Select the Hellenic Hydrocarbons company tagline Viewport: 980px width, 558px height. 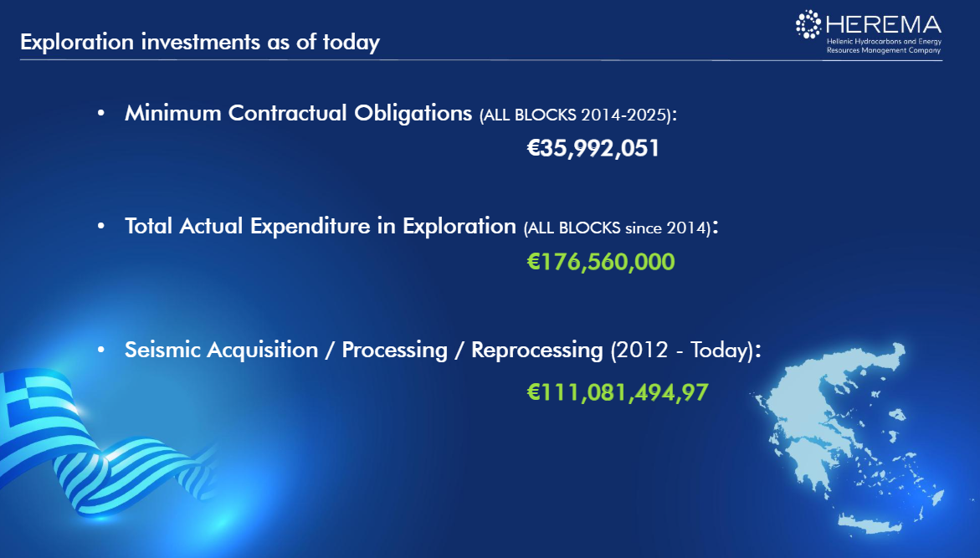(884, 45)
